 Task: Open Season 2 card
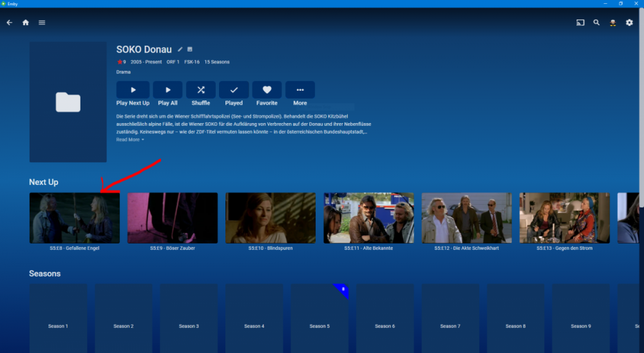click(123, 318)
